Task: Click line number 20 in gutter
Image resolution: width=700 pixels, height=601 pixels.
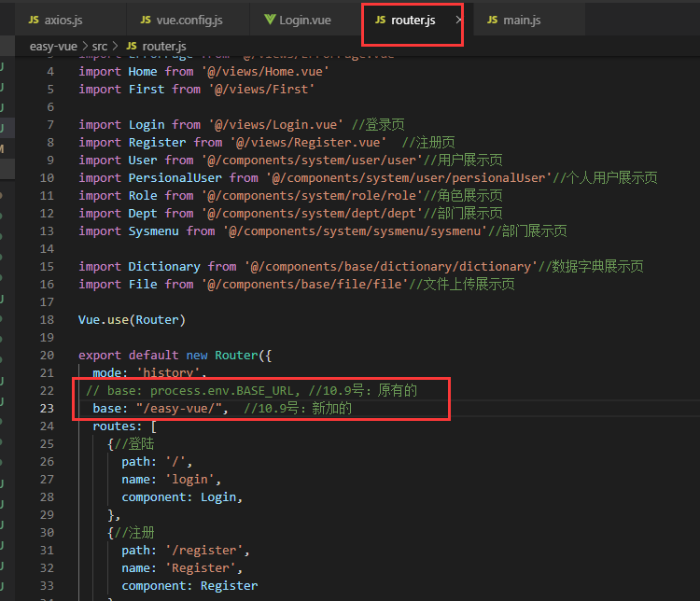Action: [47, 356]
